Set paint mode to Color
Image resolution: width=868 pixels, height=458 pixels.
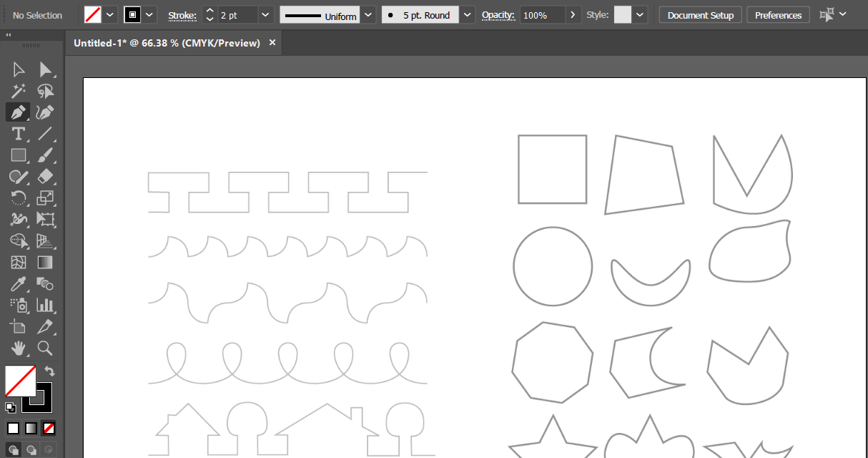pos(14,429)
